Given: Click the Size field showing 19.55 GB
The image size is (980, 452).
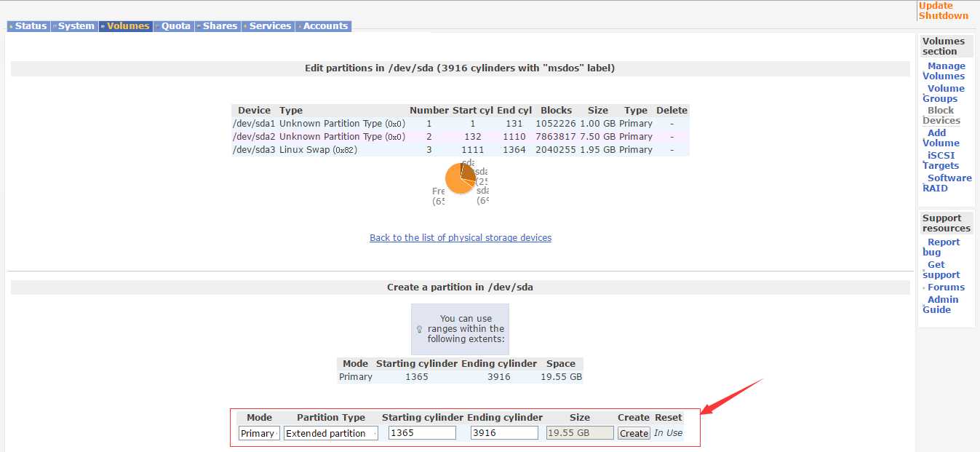Looking at the screenshot, I should [x=580, y=433].
